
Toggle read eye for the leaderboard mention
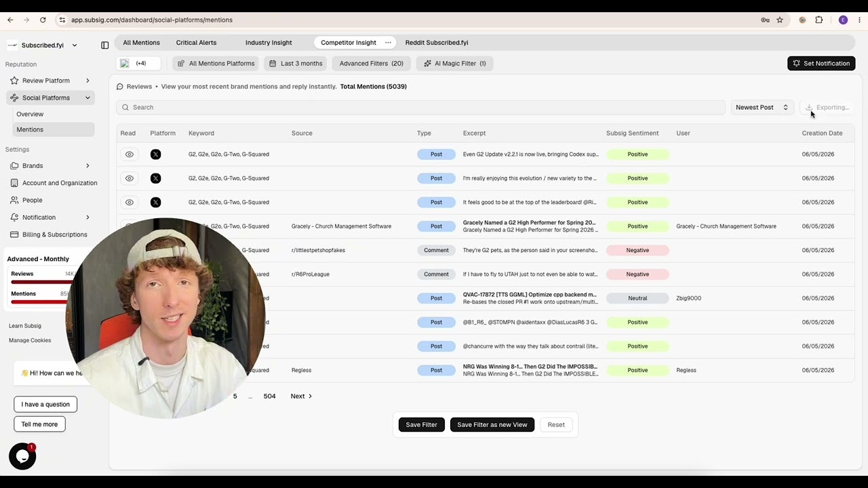(130, 202)
